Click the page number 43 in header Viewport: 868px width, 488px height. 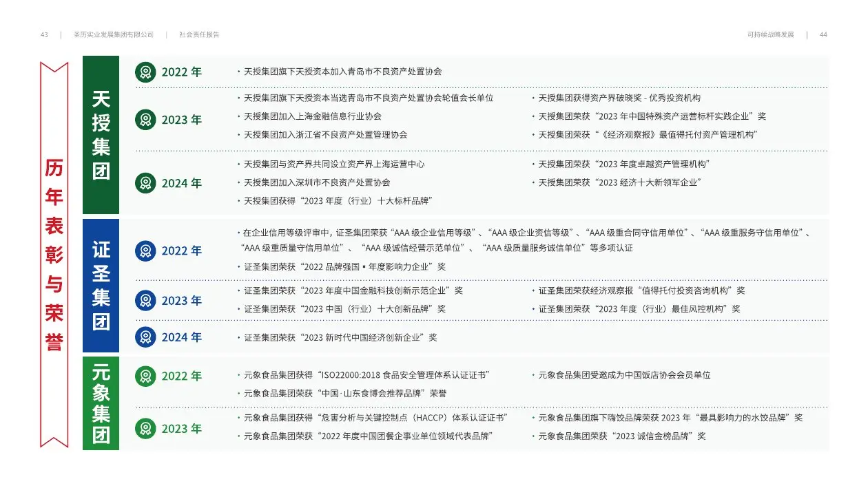click(44, 34)
